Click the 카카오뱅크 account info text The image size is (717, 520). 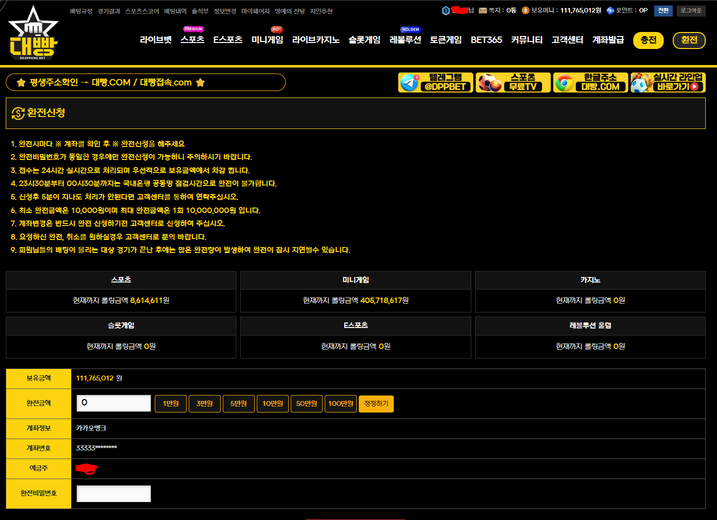tap(91, 428)
